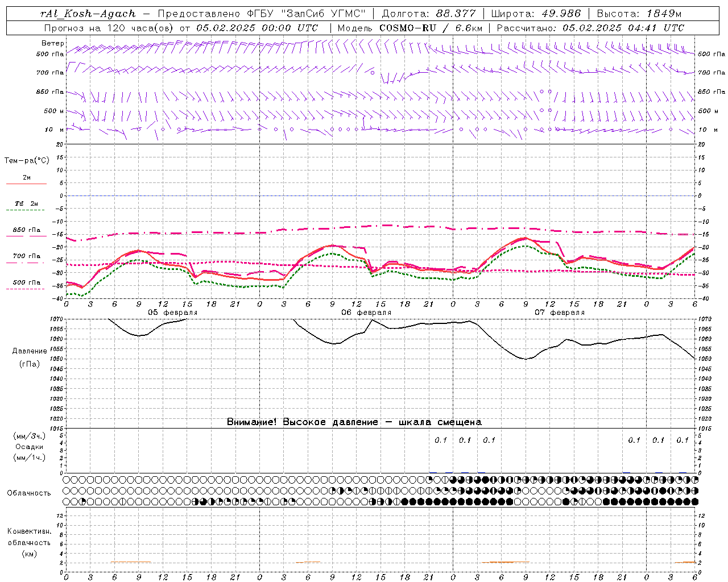Viewport: 728px width, 582px height.
Task: Select the 700 гПа temperature legend entry
Action: [x=27, y=256]
